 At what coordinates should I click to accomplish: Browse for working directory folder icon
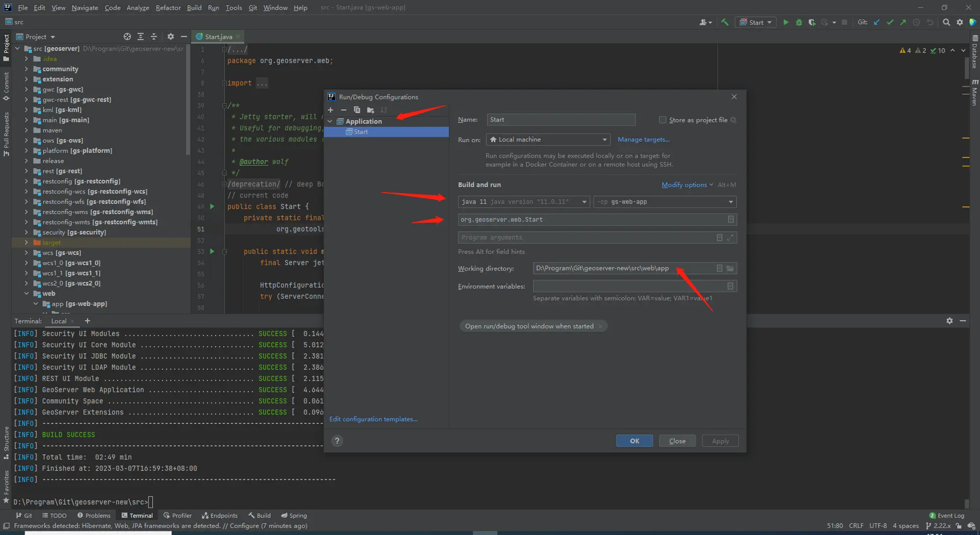click(730, 268)
